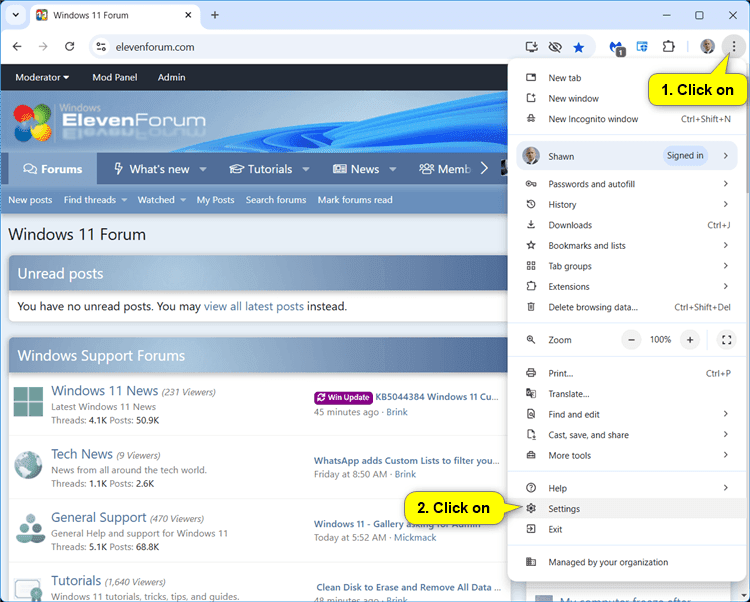Viewport: 750px width, 602px height.
Task: Open the tab search dropdown arrow
Action: tap(16, 15)
